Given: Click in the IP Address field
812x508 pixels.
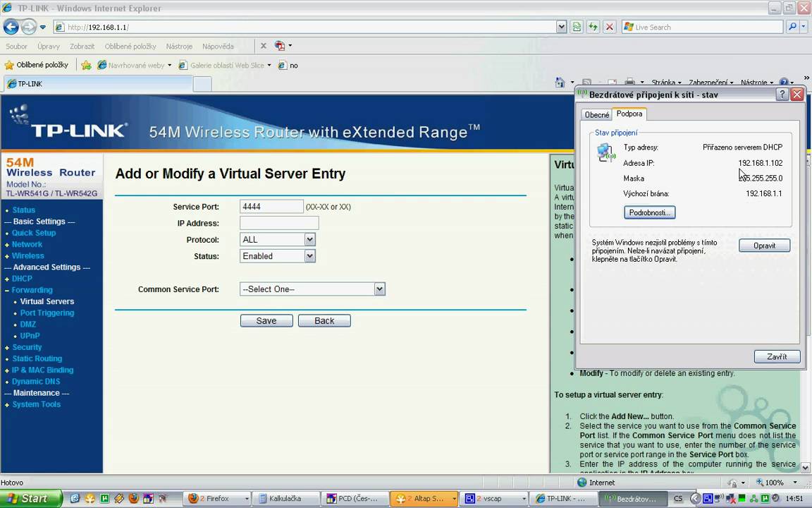Looking at the screenshot, I should coord(279,223).
